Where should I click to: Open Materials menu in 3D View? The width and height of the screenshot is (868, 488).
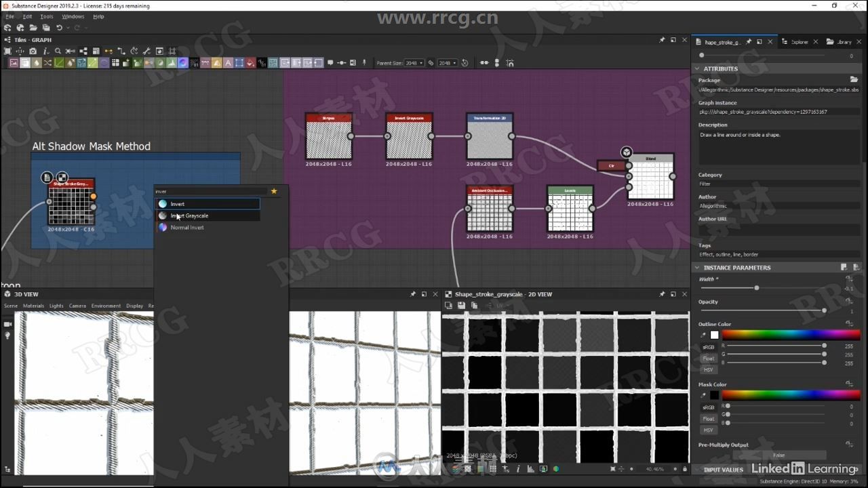coord(33,306)
